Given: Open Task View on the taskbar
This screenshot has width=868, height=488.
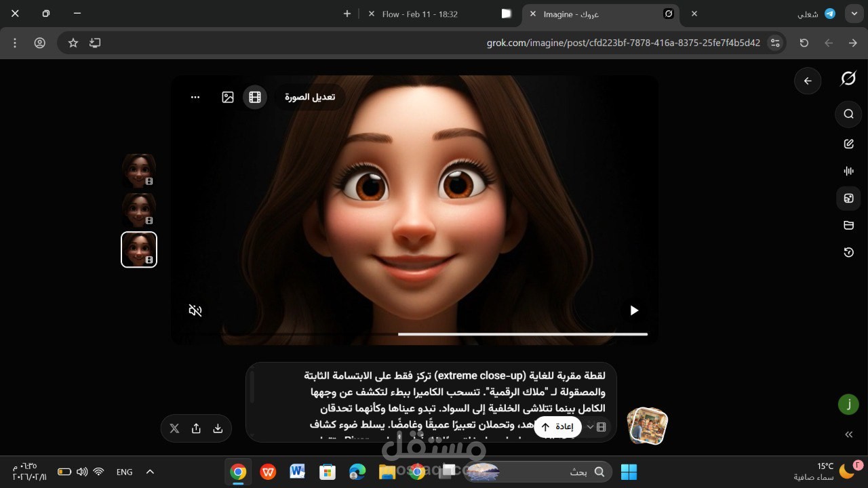Looking at the screenshot, I should click(x=446, y=472).
